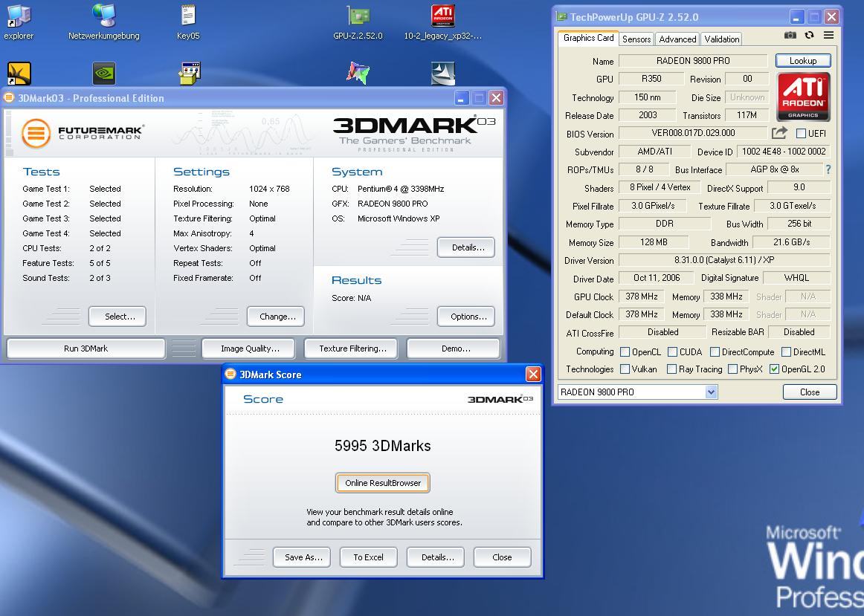Click the Change... settings button
Screen dimensions: 864x616
tap(276, 317)
